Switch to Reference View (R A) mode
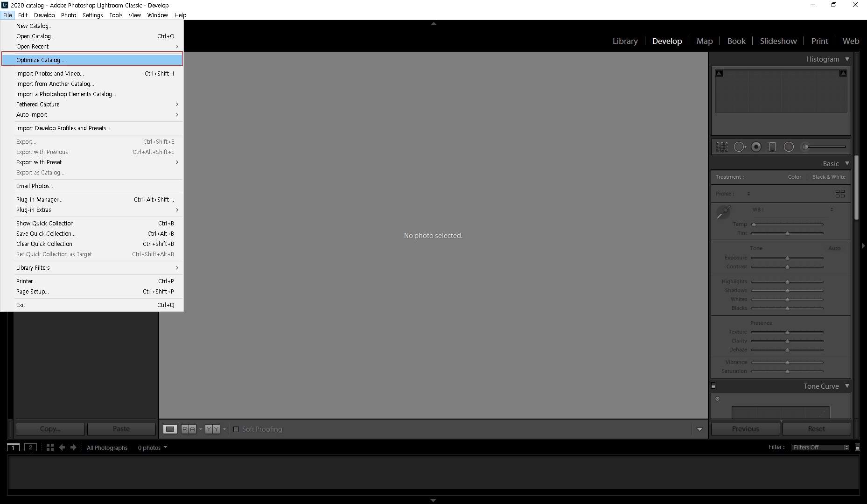 point(189,429)
